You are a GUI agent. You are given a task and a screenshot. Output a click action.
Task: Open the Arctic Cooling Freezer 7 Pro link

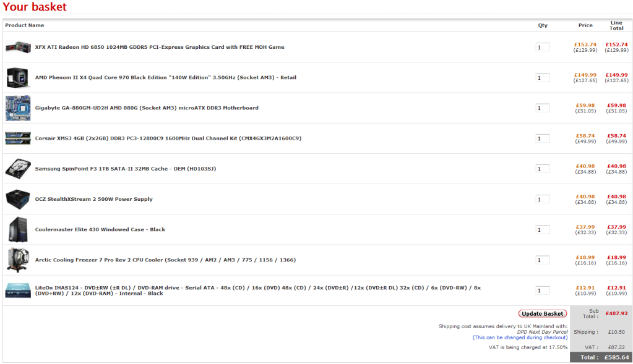(x=165, y=260)
